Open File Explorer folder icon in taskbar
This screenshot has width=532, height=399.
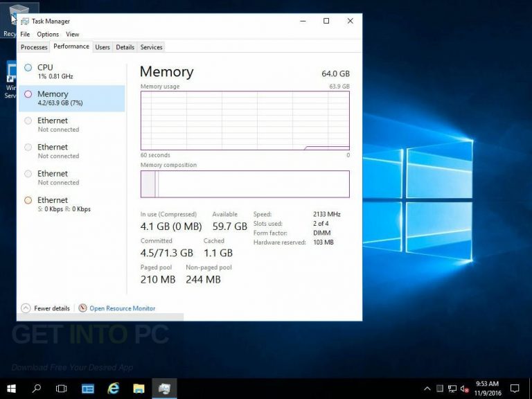[139, 389]
